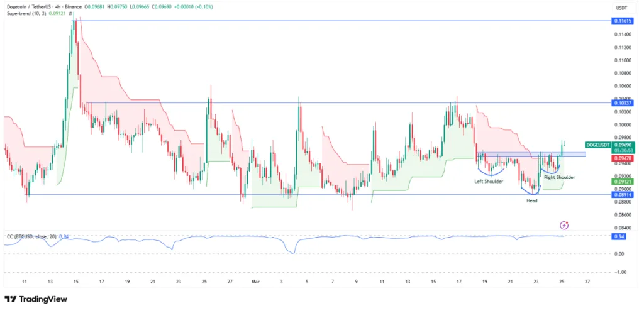
Task: Click the TradingView logo
Action: 36,299
